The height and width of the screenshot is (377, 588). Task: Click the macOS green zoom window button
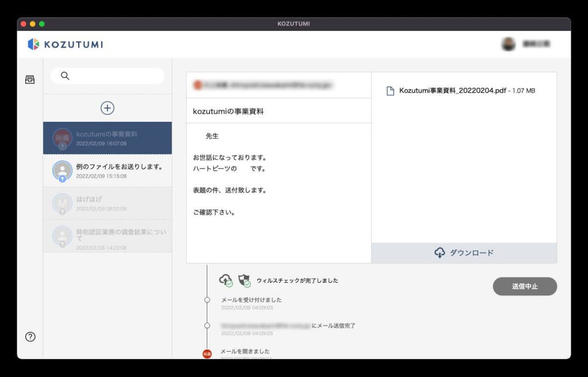(x=41, y=24)
